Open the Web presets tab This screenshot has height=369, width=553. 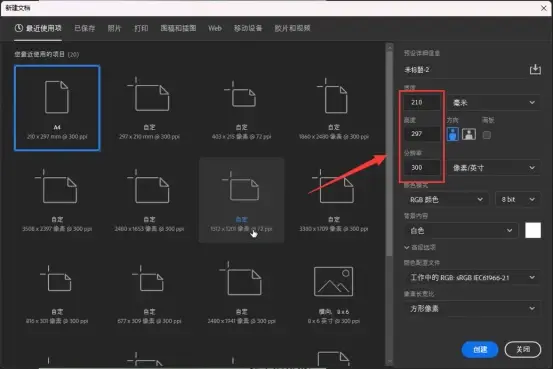point(215,28)
